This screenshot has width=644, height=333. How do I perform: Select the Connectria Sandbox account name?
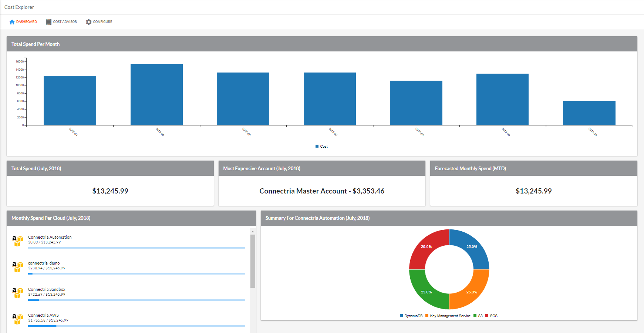(47, 289)
